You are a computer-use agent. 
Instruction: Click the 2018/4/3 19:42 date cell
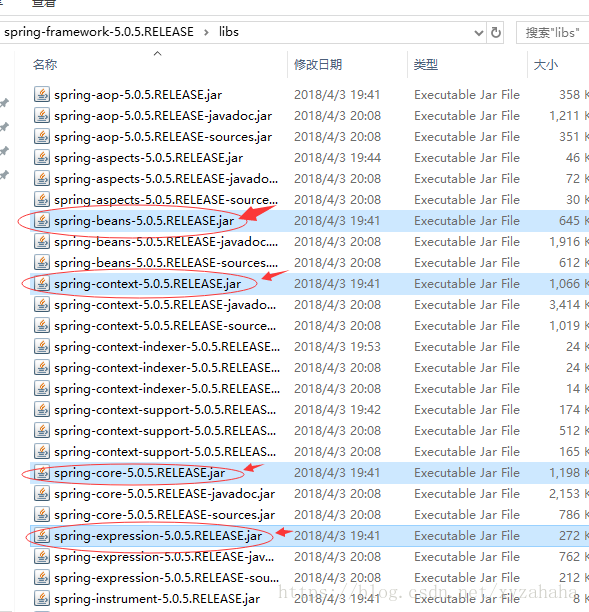[x=337, y=410]
